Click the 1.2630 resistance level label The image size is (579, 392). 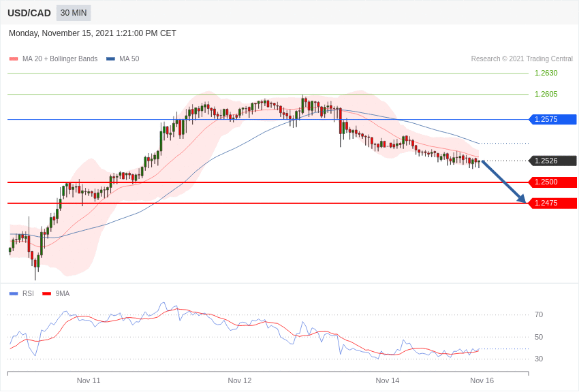pos(546,73)
